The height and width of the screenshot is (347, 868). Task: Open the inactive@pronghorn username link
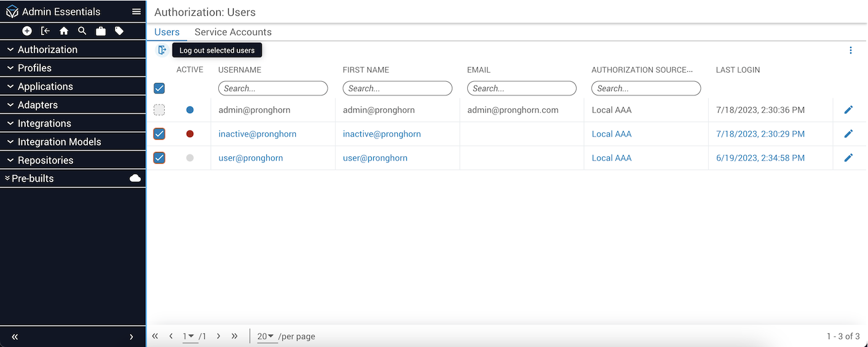tap(258, 134)
